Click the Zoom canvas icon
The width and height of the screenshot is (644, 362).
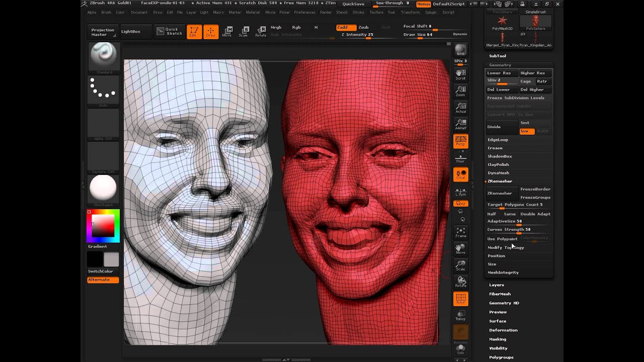tap(460, 91)
